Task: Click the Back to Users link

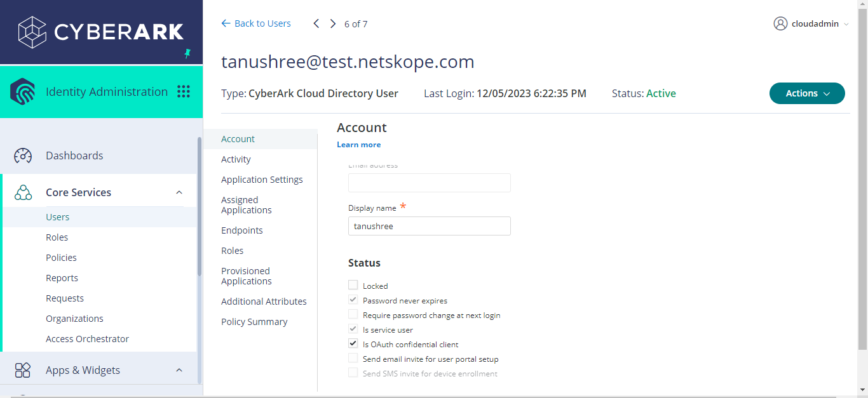Action: pos(256,23)
